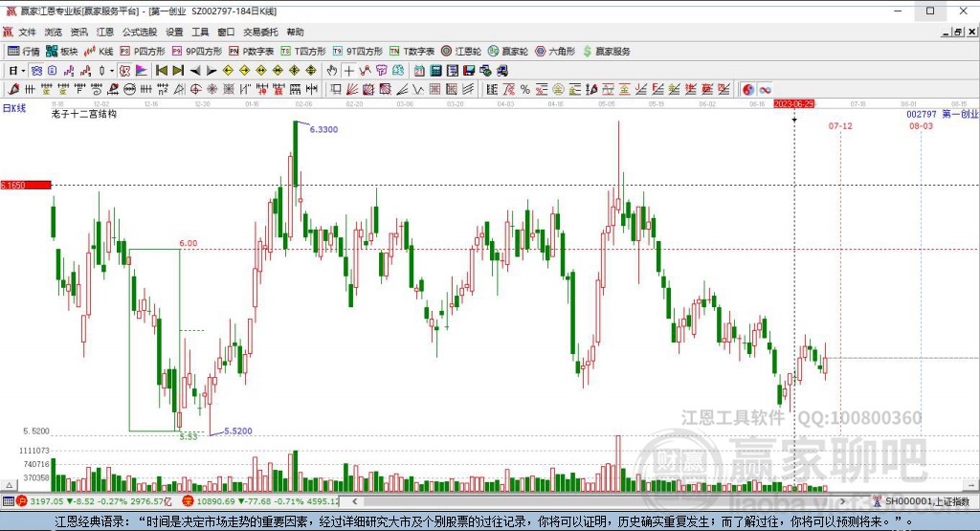Select the circle crosshair target tool
Viewport: 980px width, 531px height.
point(195,89)
